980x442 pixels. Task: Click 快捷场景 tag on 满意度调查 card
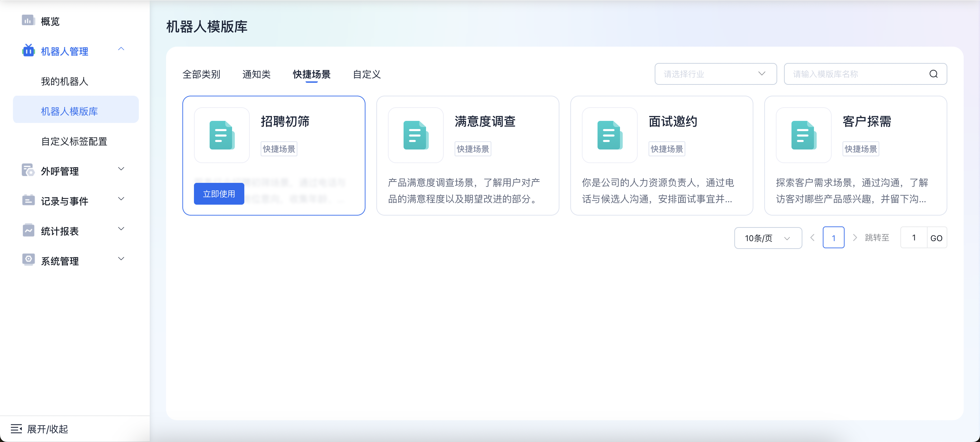click(x=473, y=149)
